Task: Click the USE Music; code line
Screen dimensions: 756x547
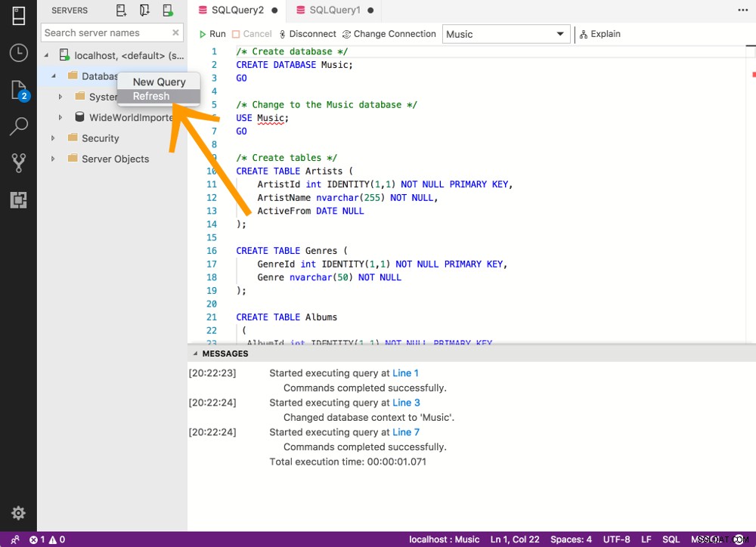Action: click(262, 118)
